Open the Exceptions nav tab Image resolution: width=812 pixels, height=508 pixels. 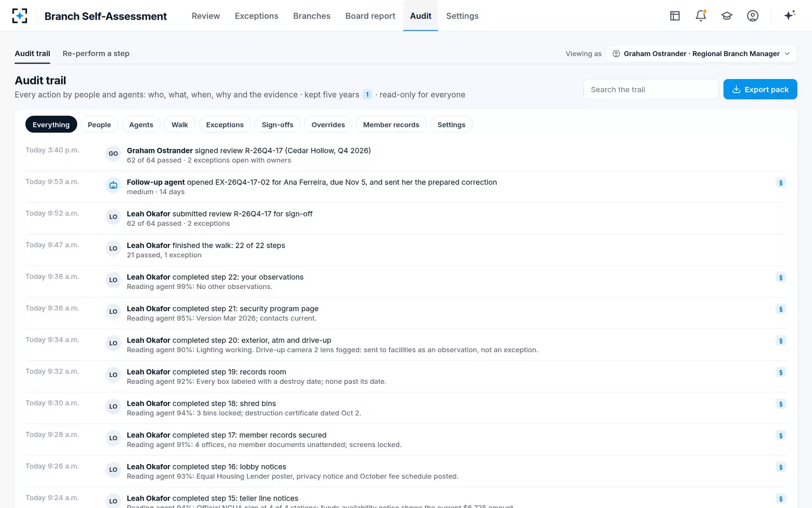257,16
